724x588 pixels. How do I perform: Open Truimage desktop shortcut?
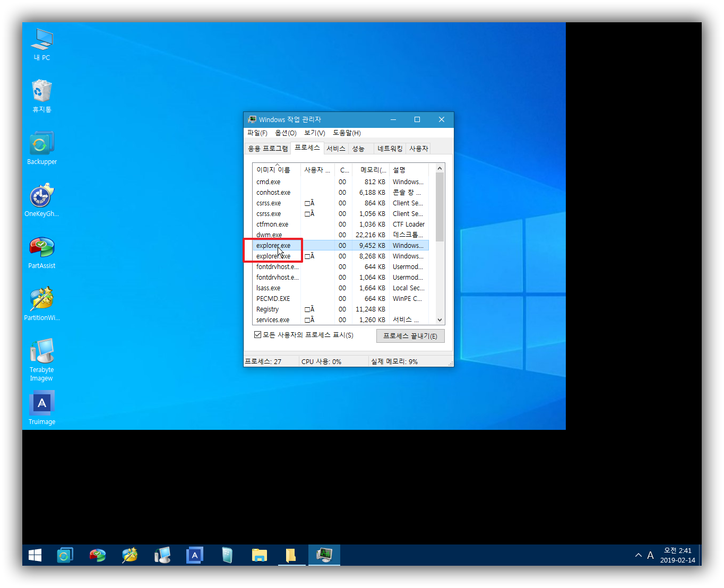42,408
